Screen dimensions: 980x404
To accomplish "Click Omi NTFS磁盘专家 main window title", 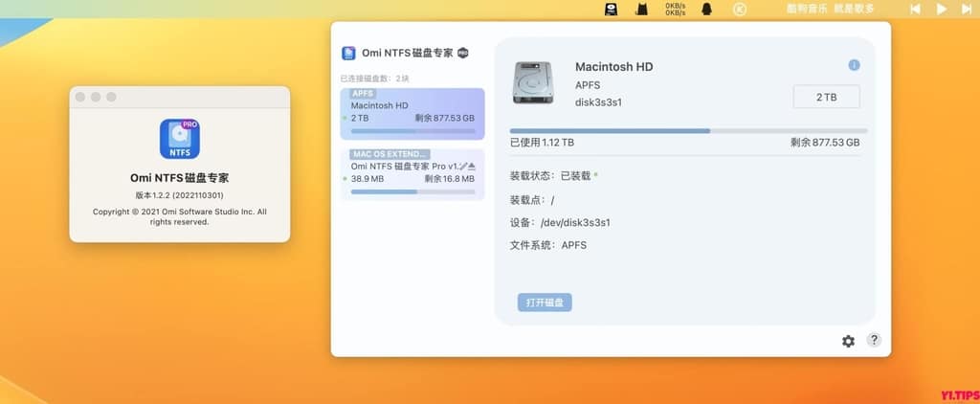I will [x=408, y=54].
